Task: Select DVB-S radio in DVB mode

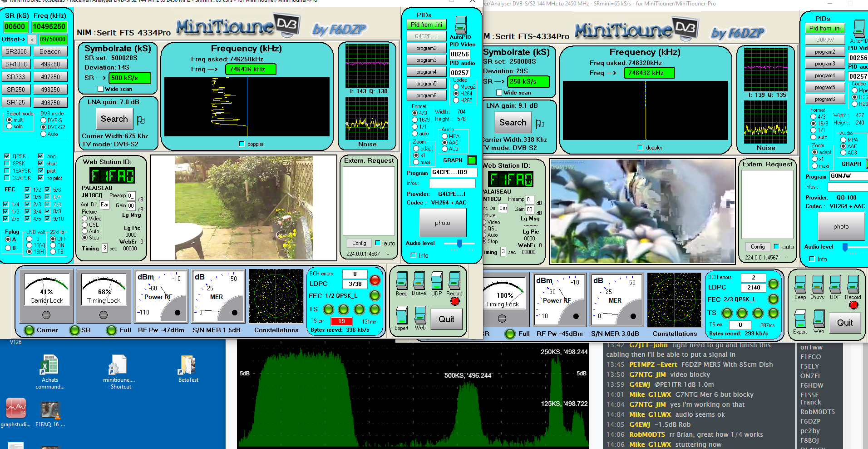Action: [44, 120]
